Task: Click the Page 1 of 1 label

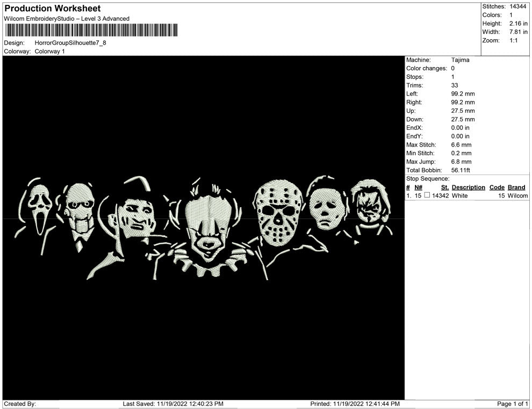Action: click(x=512, y=404)
